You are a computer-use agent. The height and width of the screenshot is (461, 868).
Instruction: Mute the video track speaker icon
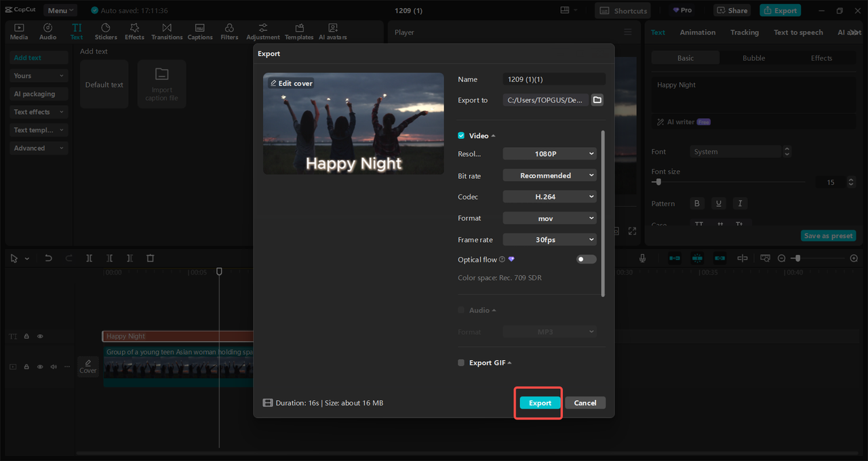[53, 367]
